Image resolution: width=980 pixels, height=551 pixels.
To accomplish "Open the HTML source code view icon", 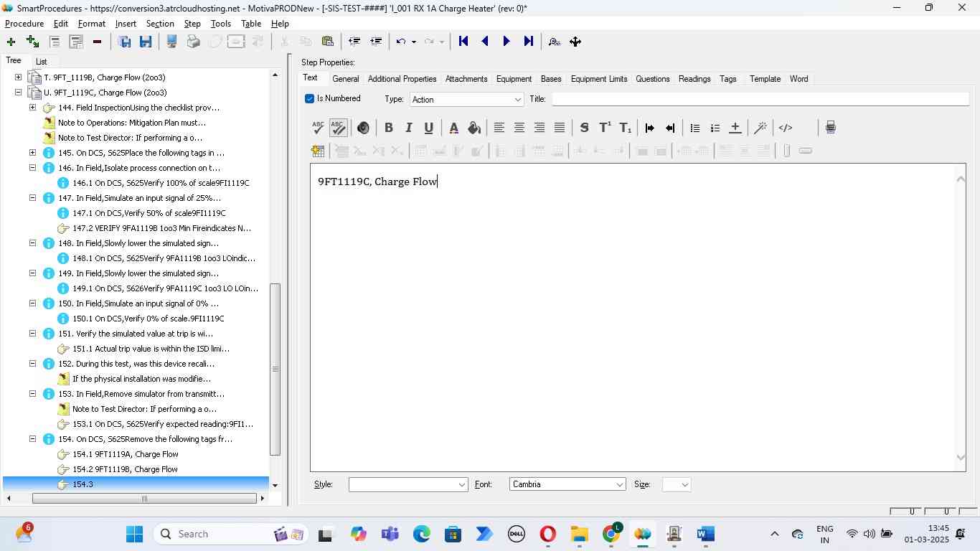I will [x=786, y=128].
